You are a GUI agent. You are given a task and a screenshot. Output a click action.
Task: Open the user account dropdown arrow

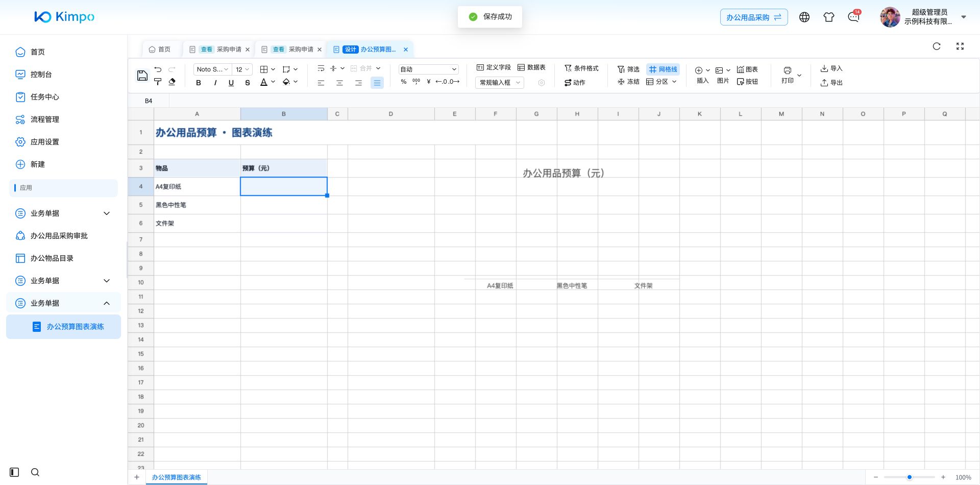tap(964, 17)
